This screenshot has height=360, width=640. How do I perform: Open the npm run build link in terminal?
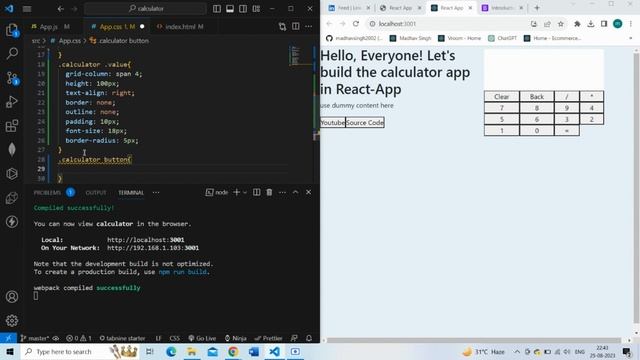(x=183, y=272)
